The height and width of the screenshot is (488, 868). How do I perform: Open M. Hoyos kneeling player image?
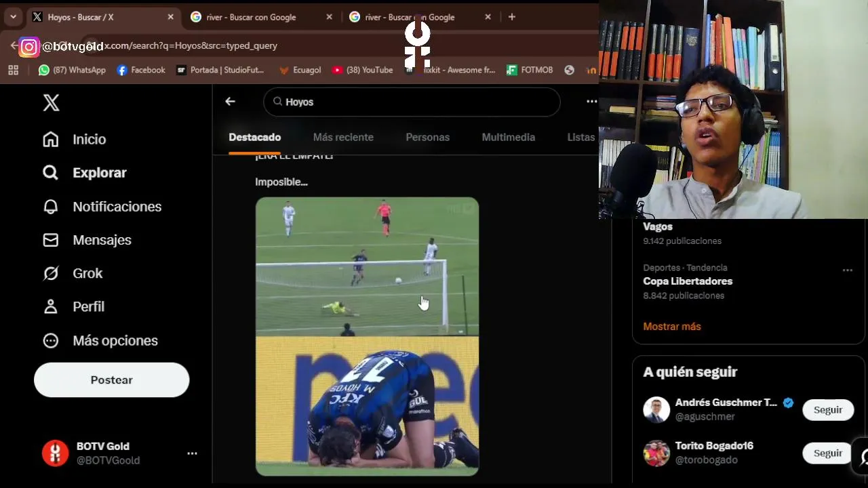(367, 406)
